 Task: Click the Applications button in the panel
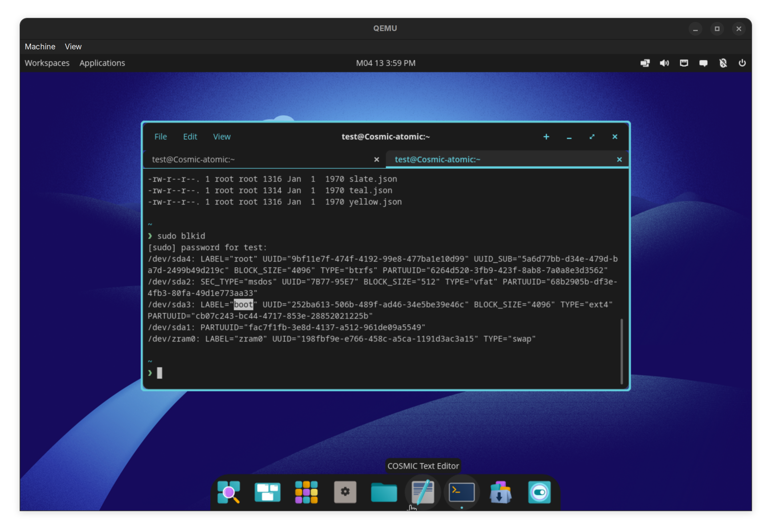(102, 63)
